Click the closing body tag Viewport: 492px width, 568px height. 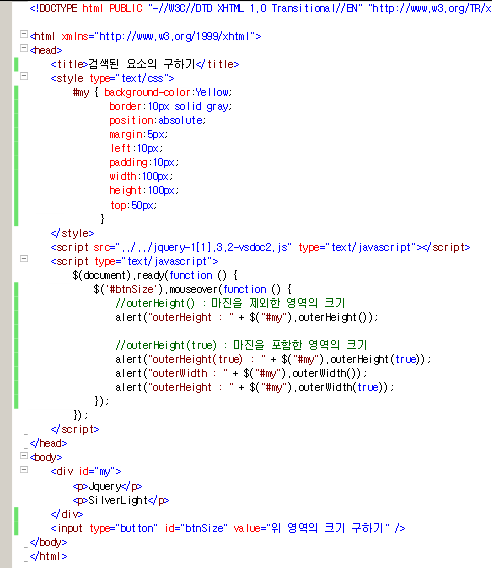(x=48, y=543)
